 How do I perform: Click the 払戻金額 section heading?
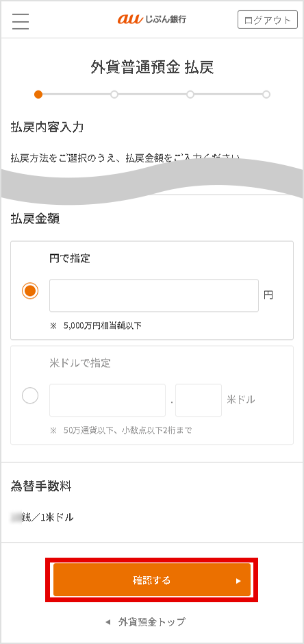[x=36, y=219]
